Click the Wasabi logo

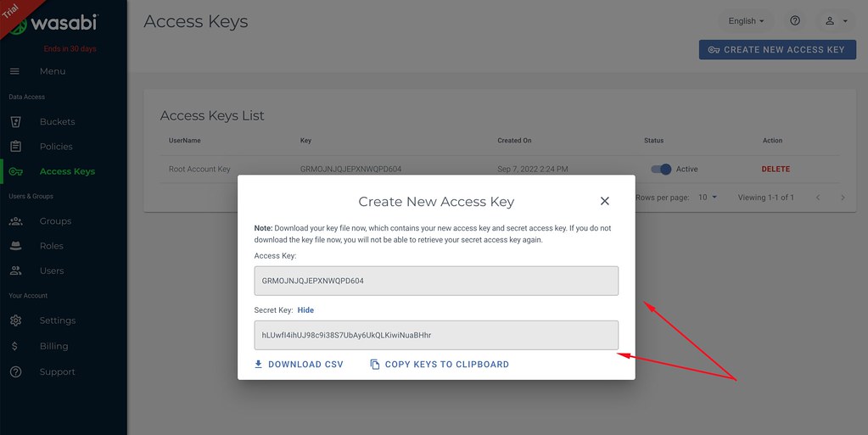coord(54,23)
